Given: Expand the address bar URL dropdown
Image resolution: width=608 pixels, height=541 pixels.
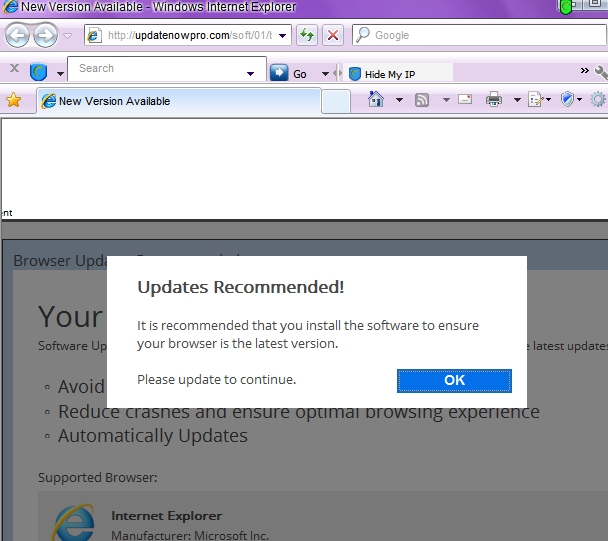Looking at the screenshot, I should pos(283,36).
